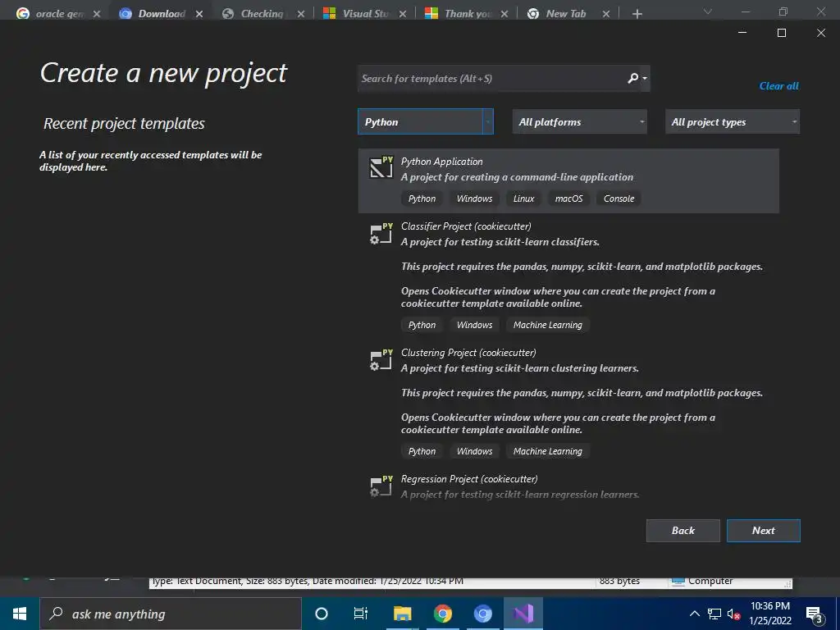Expand the search options dropdown arrow
840x630 pixels.
tap(645, 78)
